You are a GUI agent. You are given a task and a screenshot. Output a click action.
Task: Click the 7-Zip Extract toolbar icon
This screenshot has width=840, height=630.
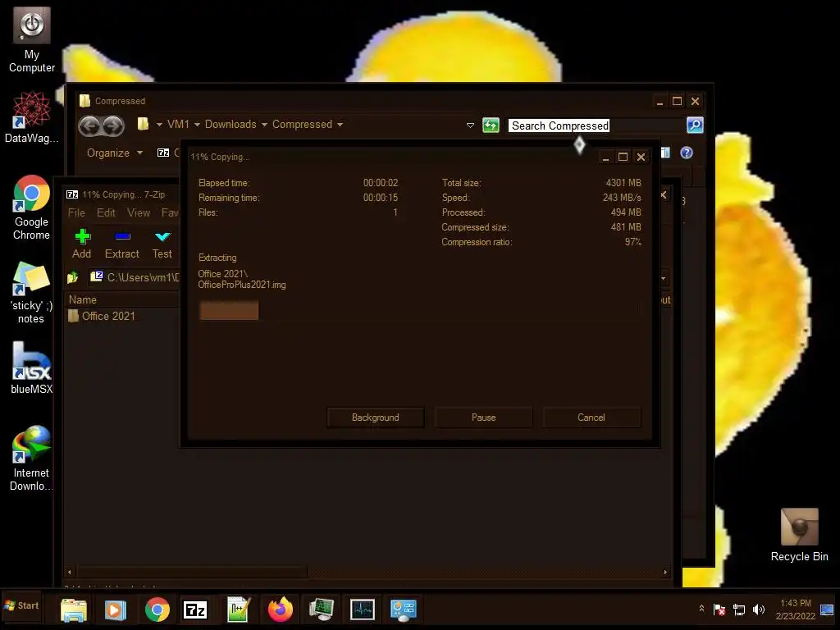(x=122, y=244)
